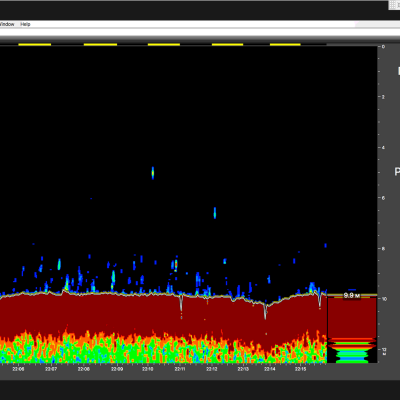Click the 8 depth scale tick
This screenshot has width=400, height=400.
click(383, 248)
